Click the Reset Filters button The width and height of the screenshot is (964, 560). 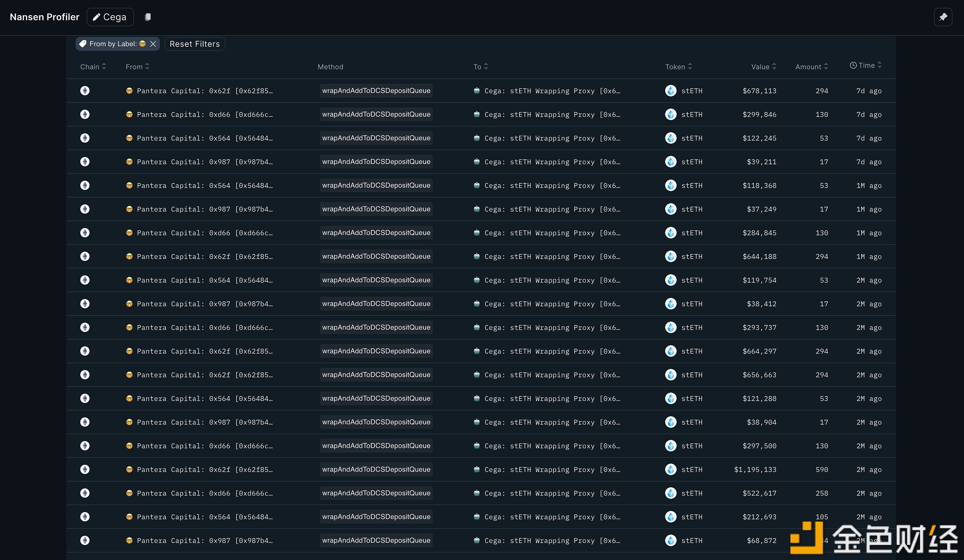coord(195,44)
